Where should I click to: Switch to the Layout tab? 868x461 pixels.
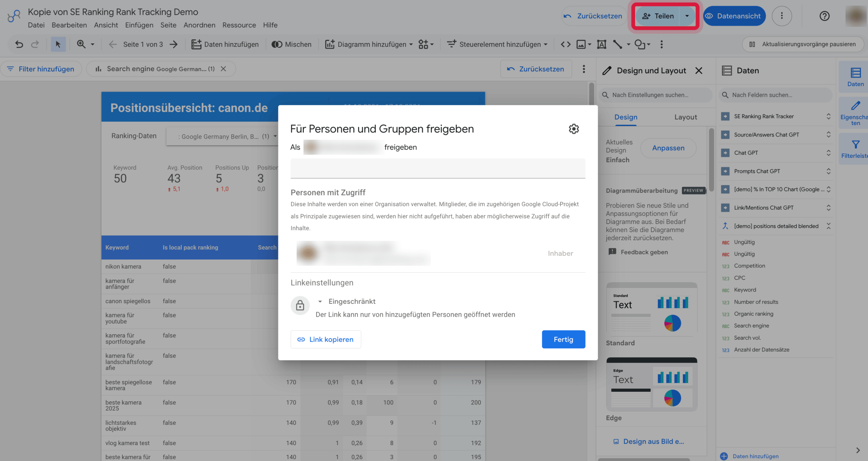[x=685, y=117]
